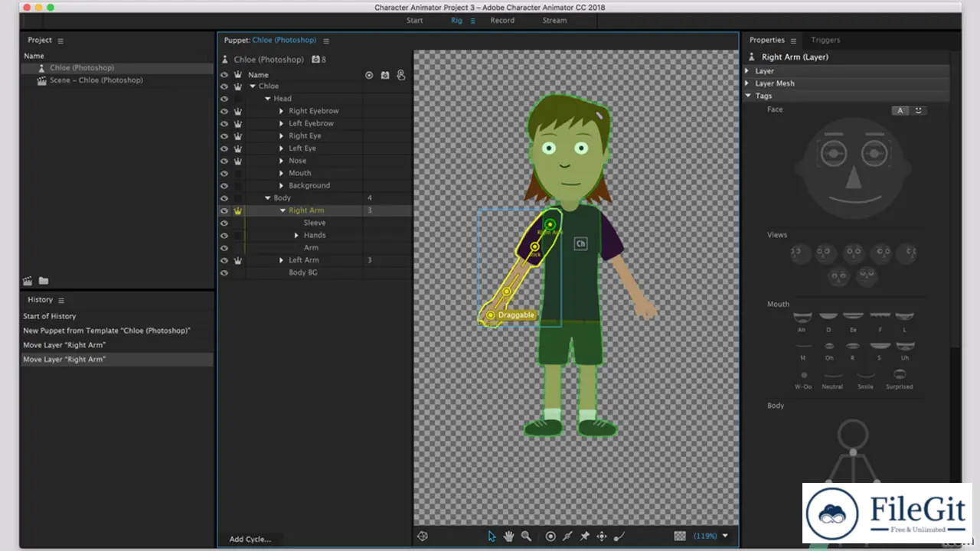980x551 pixels.
Task: Click the camera column header icon
Action: point(385,75)
